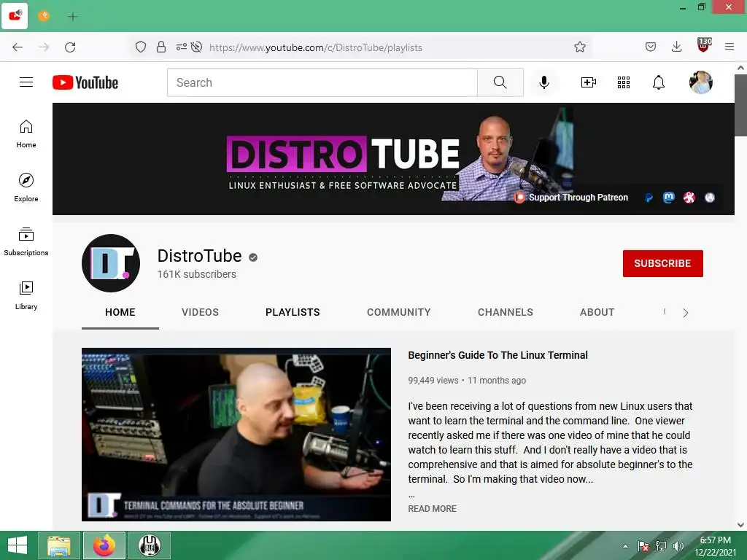Viewport: 747px width, 560px height.
Task: Click the verified badge next to DistroTube
Action: [x=253, y=257]
